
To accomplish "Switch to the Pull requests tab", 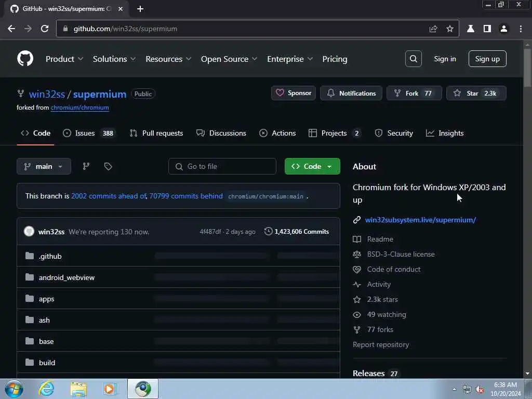I will click(x=156, y=133).
